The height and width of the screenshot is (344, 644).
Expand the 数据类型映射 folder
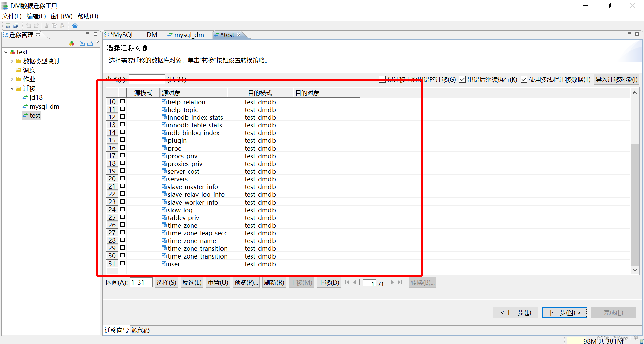click(12, 61)
